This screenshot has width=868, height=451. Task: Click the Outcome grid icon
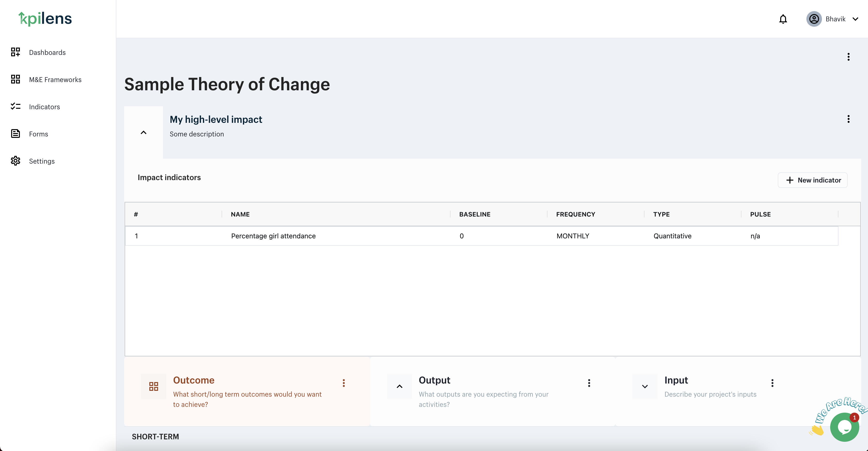(154, 386)
